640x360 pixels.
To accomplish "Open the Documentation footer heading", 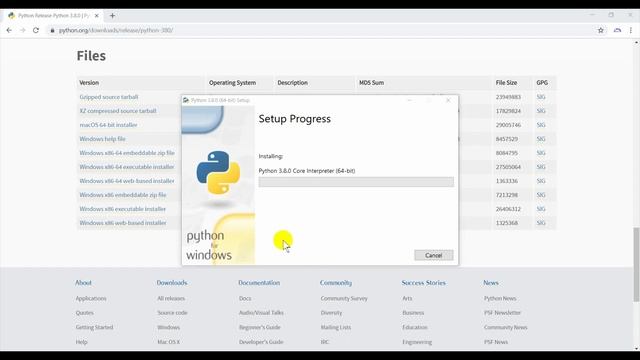I will (x=259, y=282).
